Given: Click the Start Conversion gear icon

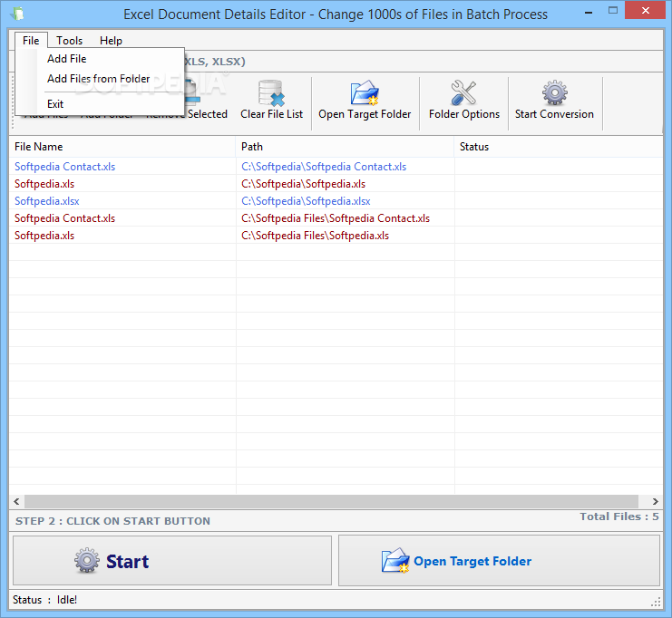Looking at the screenshot, I should click(x=555, y=92).
